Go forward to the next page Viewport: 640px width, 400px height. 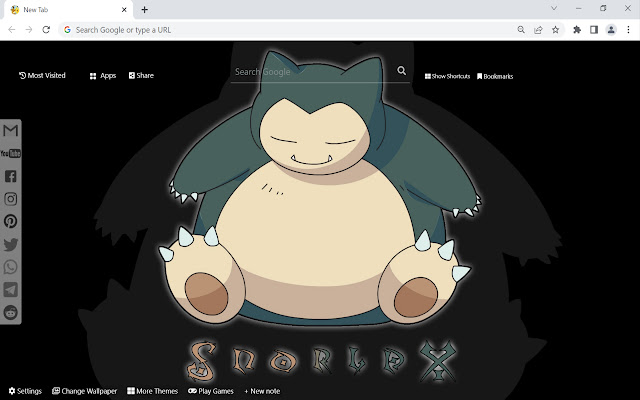(29, 29)
